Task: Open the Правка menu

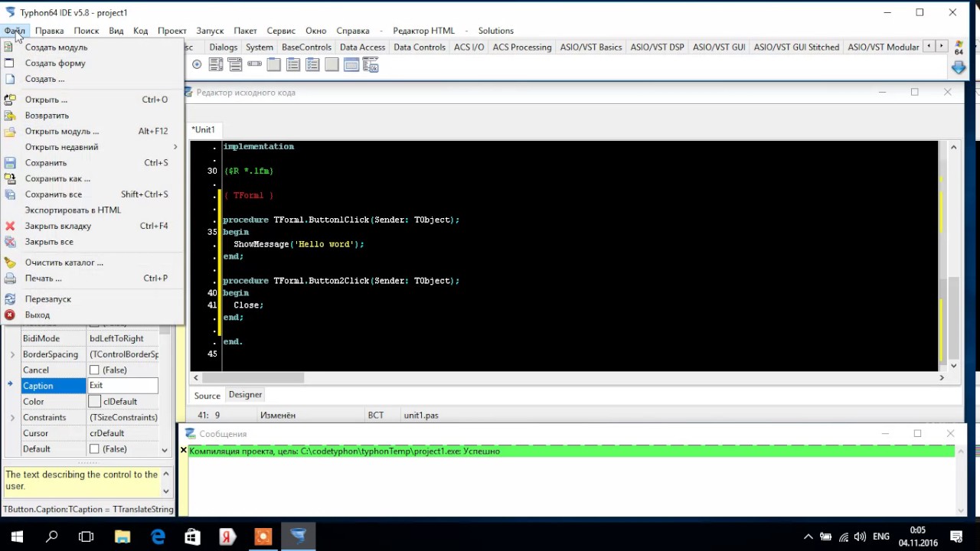Action: pyautogui.click(x=49, y=31)
